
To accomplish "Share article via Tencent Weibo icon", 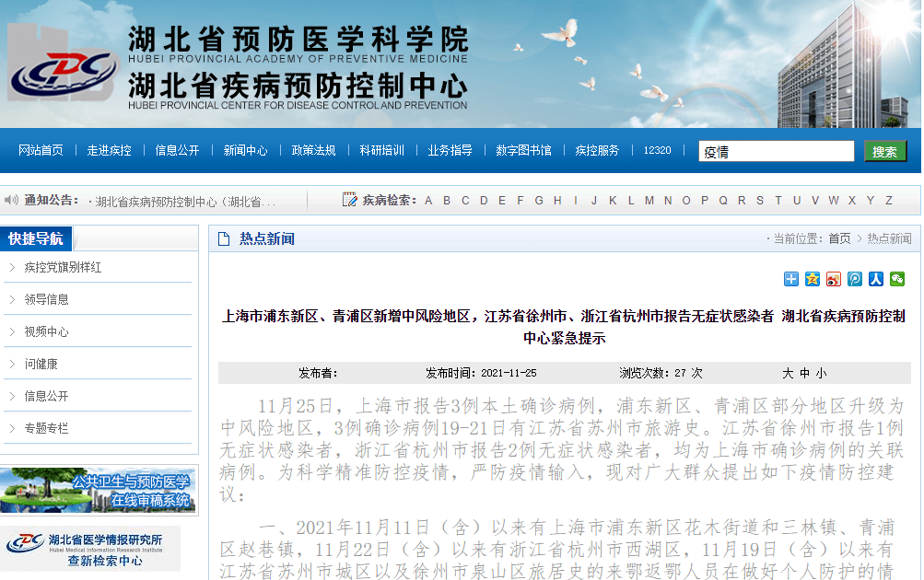I will click(855, 279).
